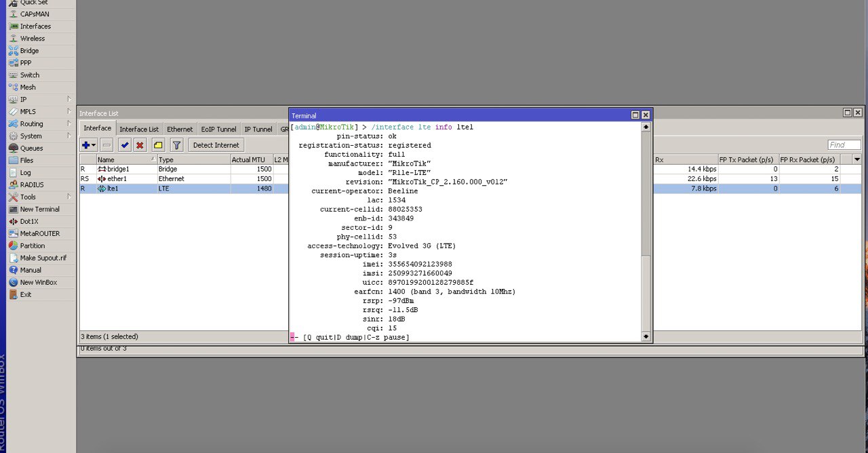Click Make Supout.rif in sidebar

point(43,258)
